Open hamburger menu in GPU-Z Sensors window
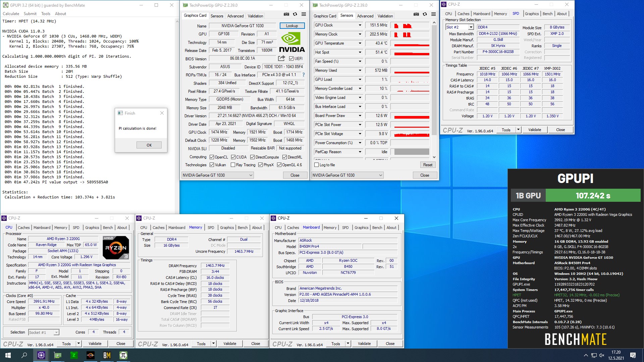This screenshot has height=362, width=644. [433, 14]
